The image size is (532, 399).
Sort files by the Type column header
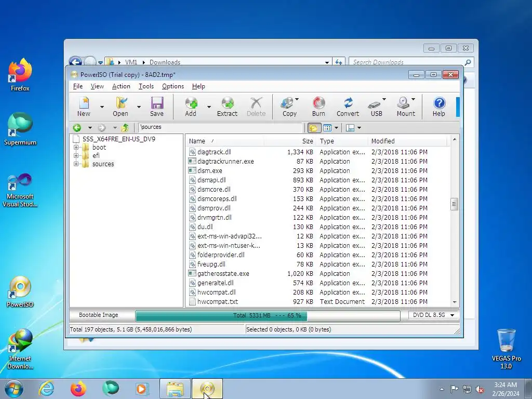point(342,141)
